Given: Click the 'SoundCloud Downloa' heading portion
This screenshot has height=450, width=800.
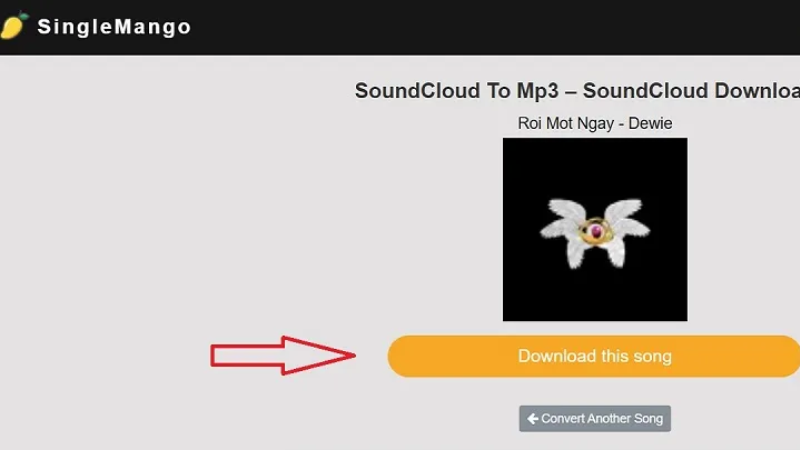Looking at the screenshot, I should (691, 91).
